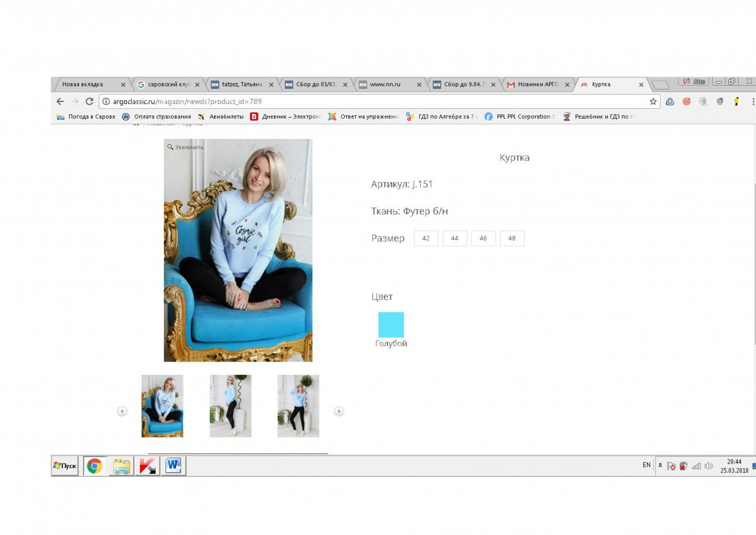Click the EN language indicator
The width and height of the screenshot is (756, 535).
tap(646, 465)
